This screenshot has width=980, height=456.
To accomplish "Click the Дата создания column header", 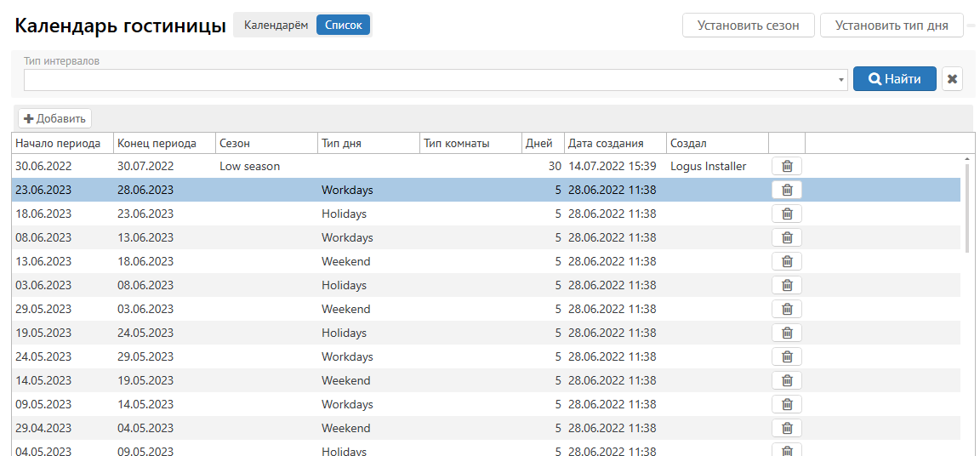I will [x=606, y=143].
